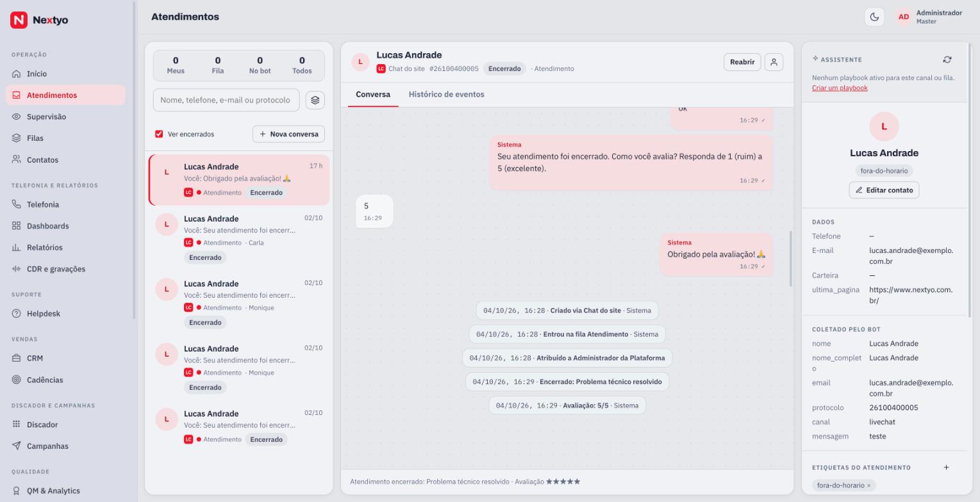Screen dimensions: 980x502
Task: Click the contact person icon next to Reabrir
Action: click(x=774, y=62)
